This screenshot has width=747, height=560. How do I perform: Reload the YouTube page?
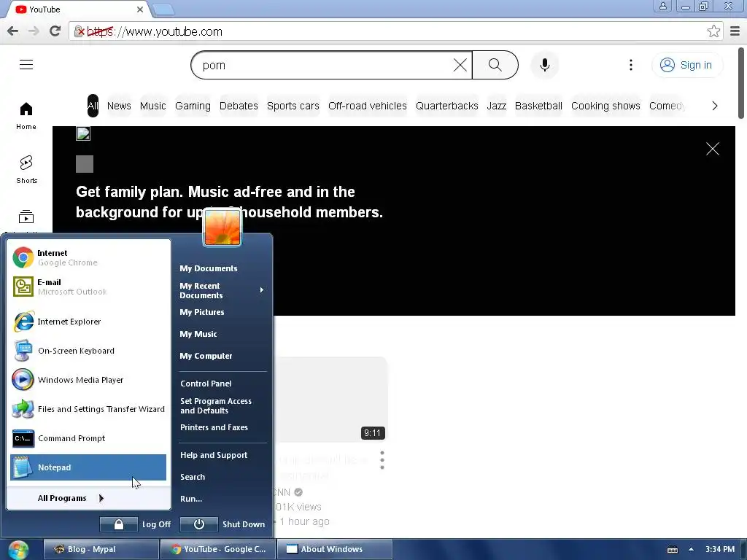[55, 31]
